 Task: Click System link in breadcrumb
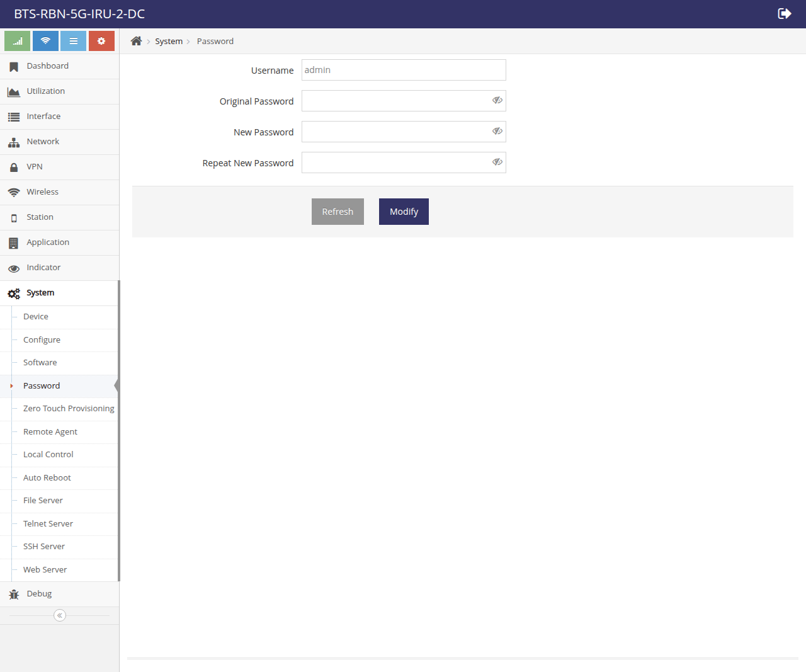point(169,41)
